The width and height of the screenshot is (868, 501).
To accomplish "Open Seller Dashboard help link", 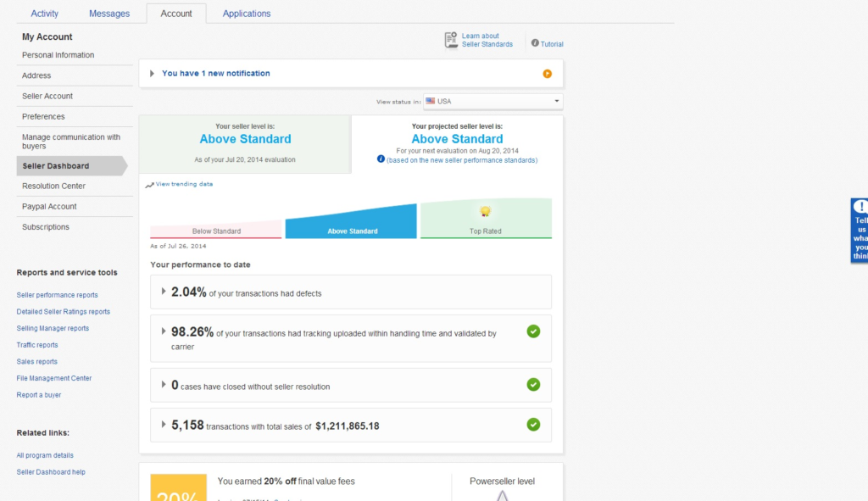I will point(51,471).
